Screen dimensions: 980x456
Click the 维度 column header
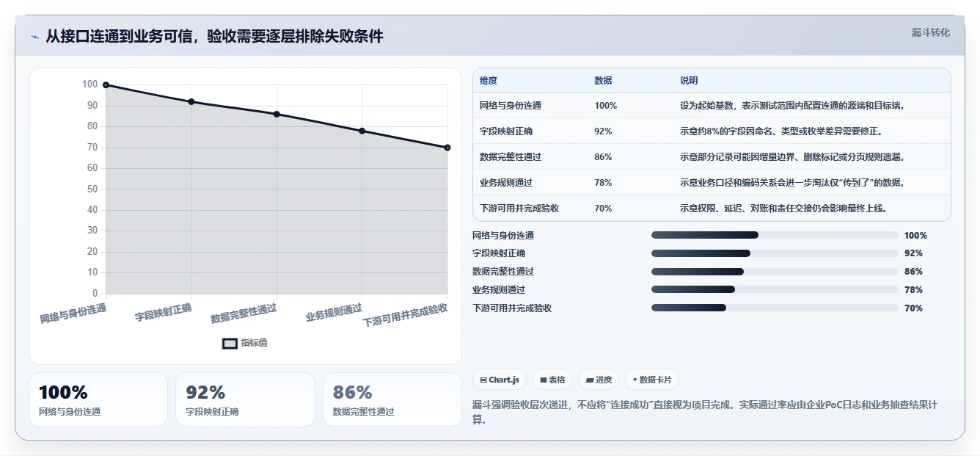point(489,81)
